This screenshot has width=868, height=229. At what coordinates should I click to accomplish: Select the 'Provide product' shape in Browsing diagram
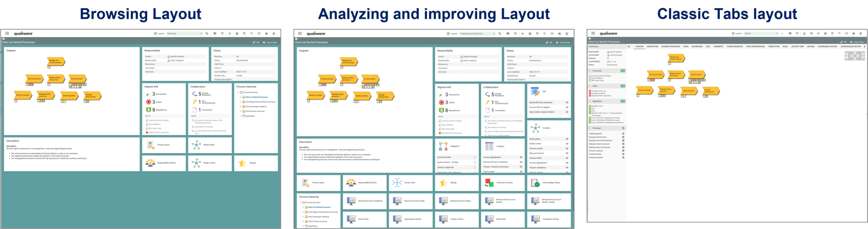point(77,79)
